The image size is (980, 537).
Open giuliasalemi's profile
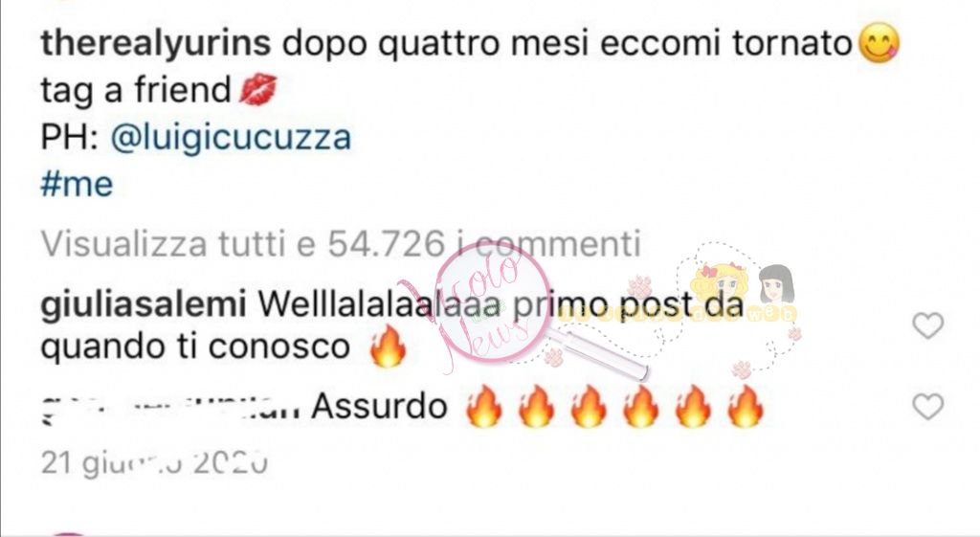pos(144,305)
